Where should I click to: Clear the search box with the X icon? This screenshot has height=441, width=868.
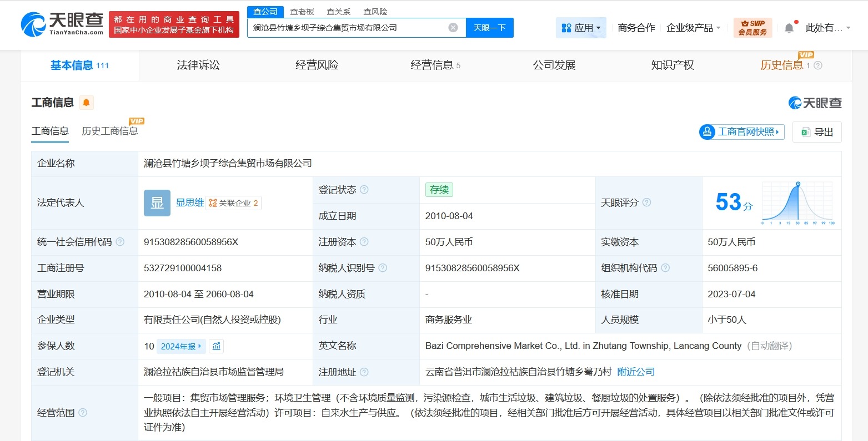tap(453, 27)
